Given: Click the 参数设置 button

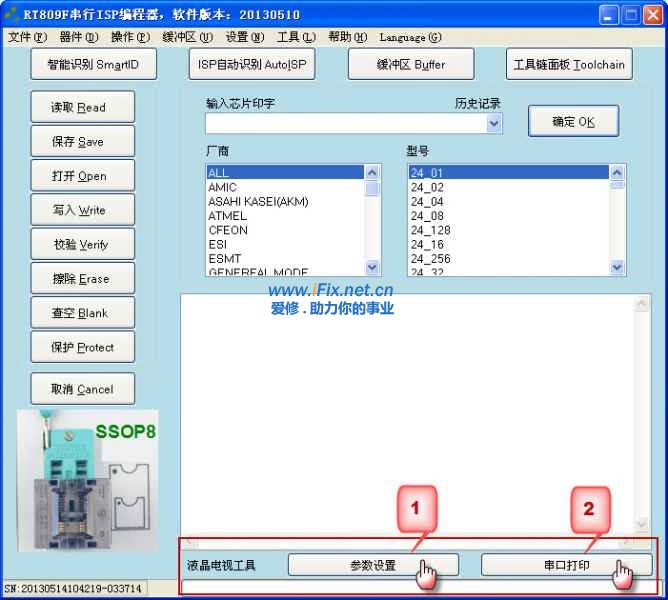Looking at the screenshot, I should 373,565.
